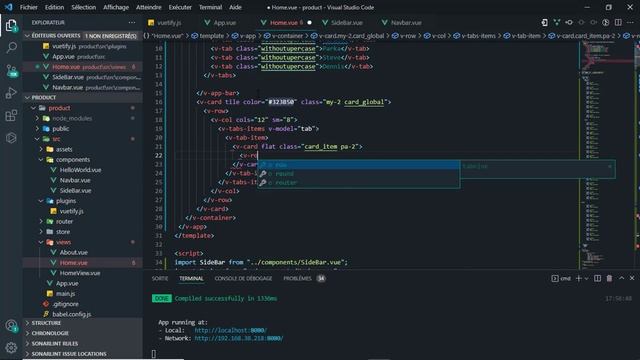The height and width of the screenshot is (360, 640).
Task: Open the Accounts menu icon
Action: click(11, 326)
